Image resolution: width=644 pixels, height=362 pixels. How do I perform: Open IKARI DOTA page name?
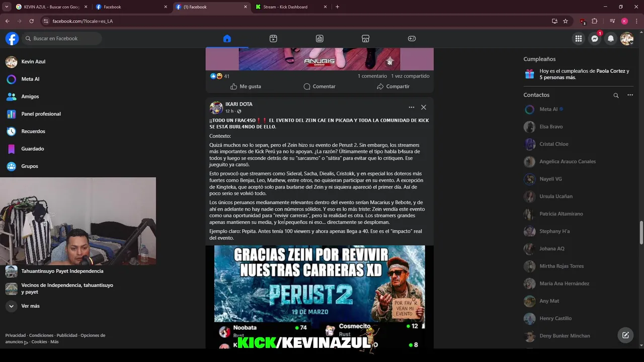[x=239, y=104]
